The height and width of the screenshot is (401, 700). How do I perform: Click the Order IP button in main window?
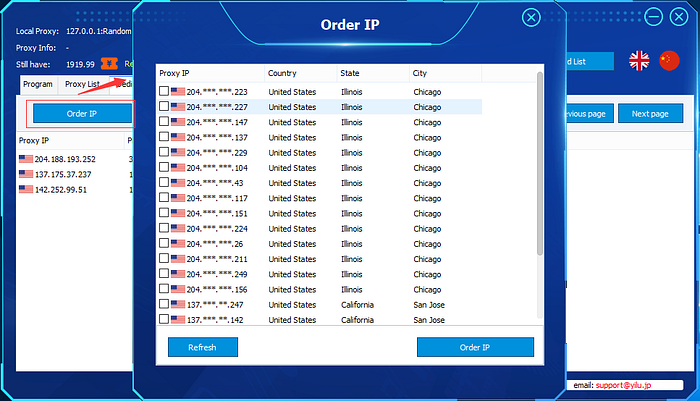pyautogui.click(x=82, y=113)
